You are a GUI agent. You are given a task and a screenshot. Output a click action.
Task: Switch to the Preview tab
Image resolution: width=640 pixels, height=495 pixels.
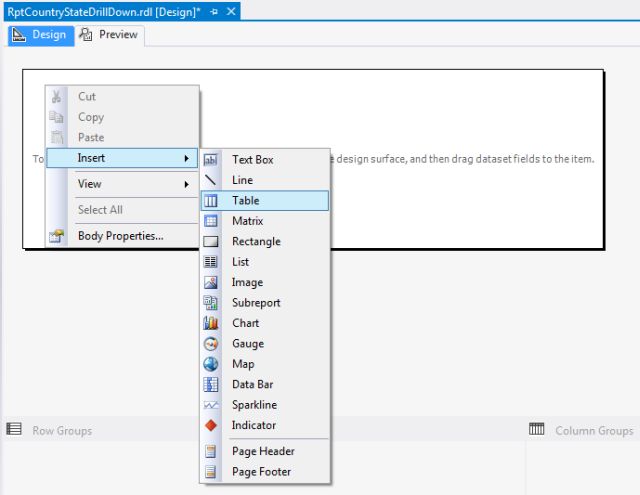[x=109, y=36]
